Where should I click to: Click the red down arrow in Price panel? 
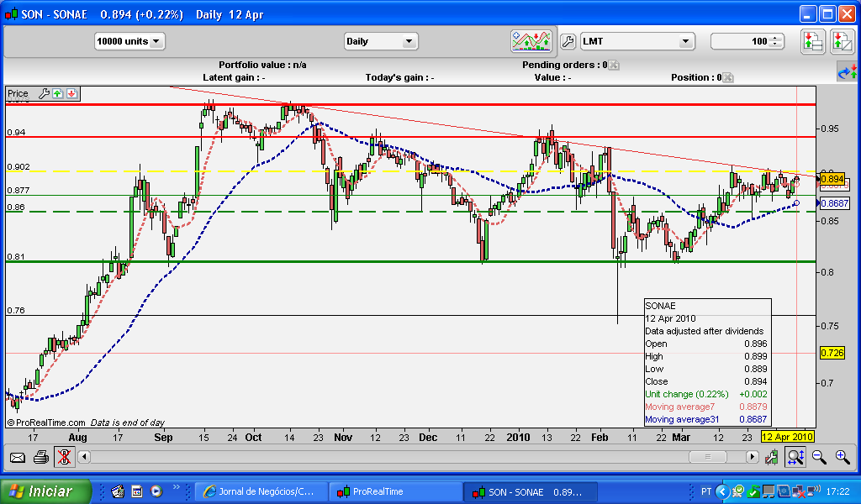tap(71, 93)
